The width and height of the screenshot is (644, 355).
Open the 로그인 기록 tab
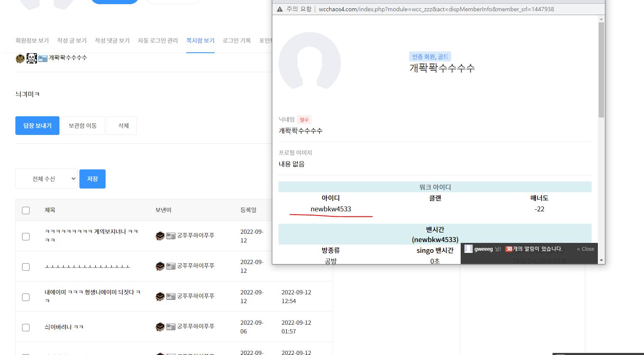237,41
